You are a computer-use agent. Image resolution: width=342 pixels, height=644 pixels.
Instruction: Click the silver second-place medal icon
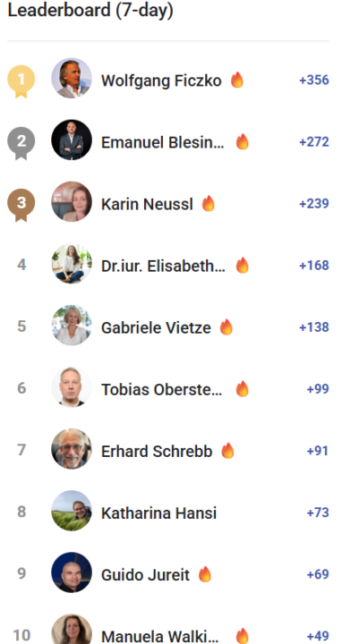21,143
